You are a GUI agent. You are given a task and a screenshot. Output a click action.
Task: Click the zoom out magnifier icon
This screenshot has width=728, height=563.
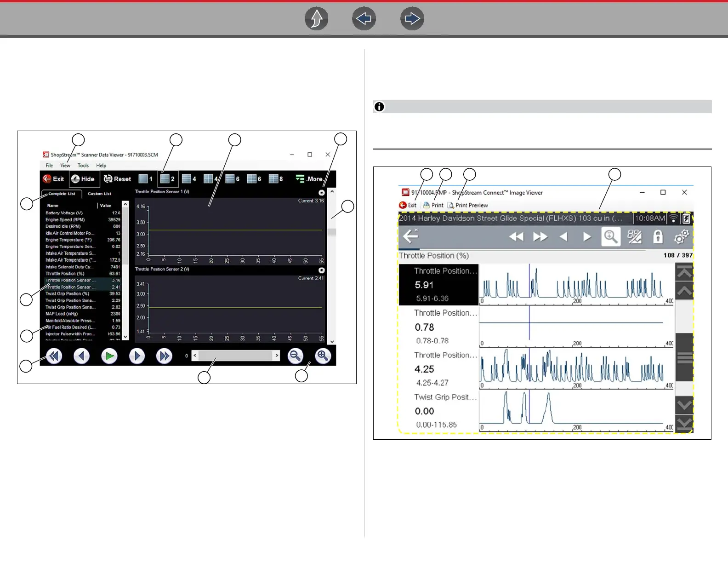click(296, 356)
